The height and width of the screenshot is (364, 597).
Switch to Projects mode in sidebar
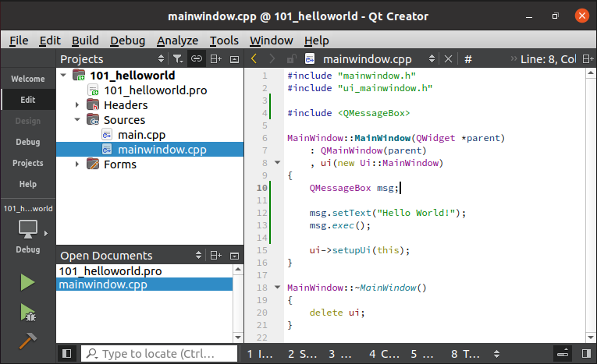point(28,163)
